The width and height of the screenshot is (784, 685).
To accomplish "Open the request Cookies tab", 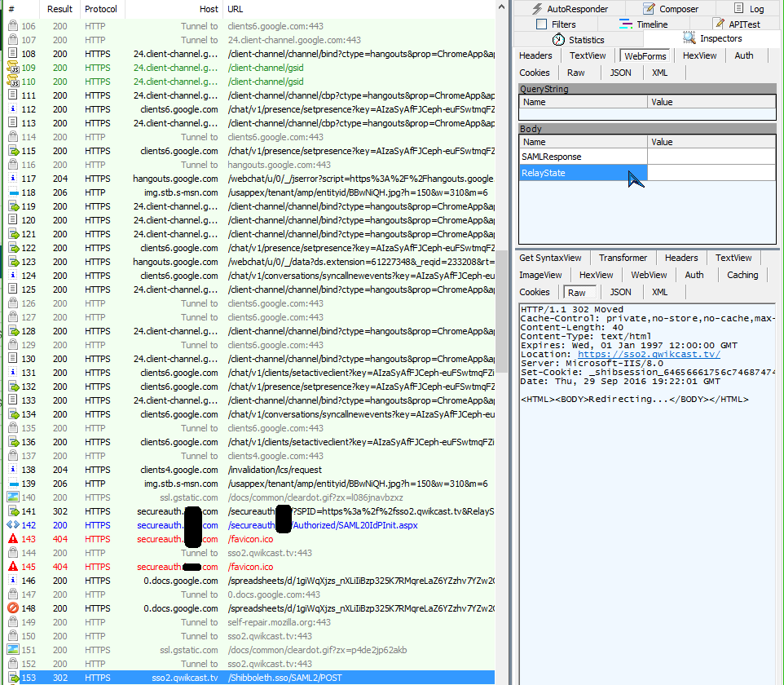I will pyautogui.click(x=535, y=73).
